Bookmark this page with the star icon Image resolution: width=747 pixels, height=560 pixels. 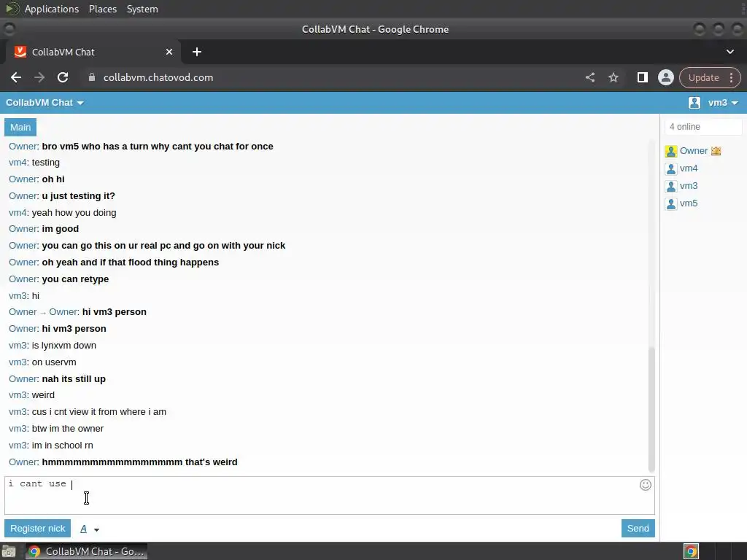(613, 77)
